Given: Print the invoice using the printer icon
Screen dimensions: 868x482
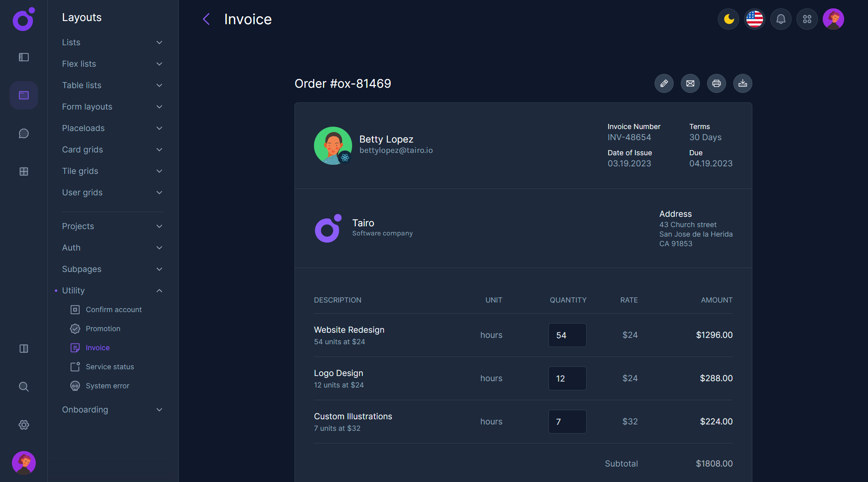Looking at the screenshot, I should (717, 83).
